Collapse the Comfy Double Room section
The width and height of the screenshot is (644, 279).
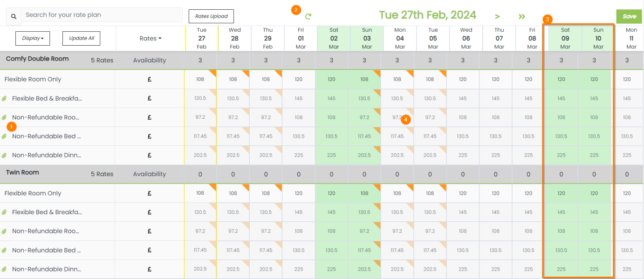click(37, 59)
